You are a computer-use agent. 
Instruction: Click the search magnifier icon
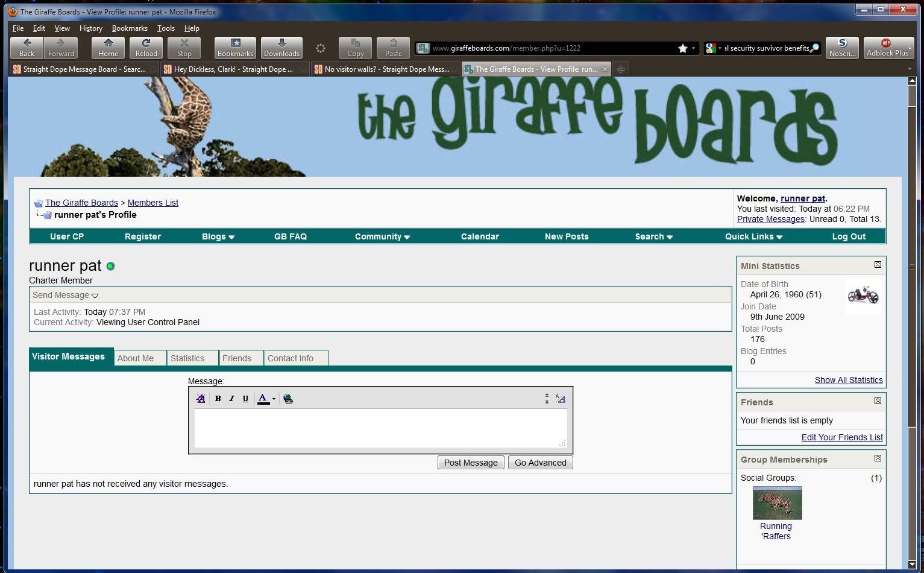pos(814,48)
